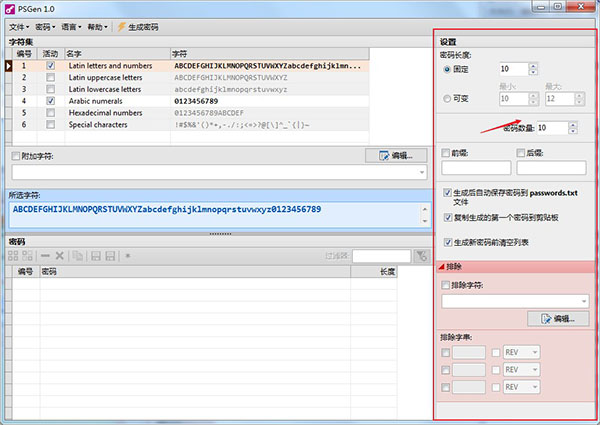600x425 pixels.
Task: Click the PSGen app icon in title bar
Action: [x=10, y=8]
